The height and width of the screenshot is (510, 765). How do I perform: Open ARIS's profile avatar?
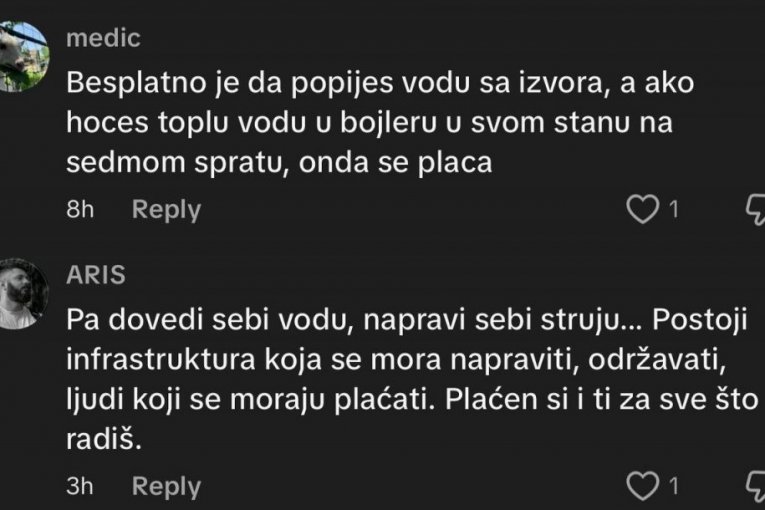23,292
